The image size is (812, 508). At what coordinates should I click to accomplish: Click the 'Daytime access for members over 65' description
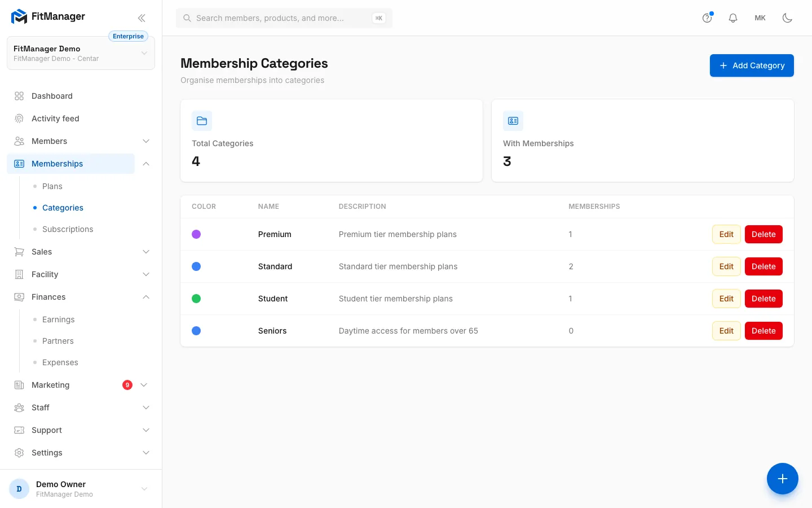coord(408,331)
